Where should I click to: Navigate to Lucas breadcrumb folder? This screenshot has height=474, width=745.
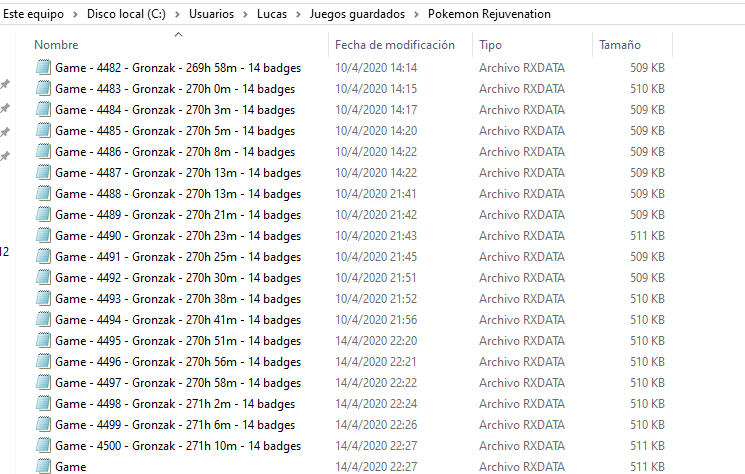coord(272,14)
